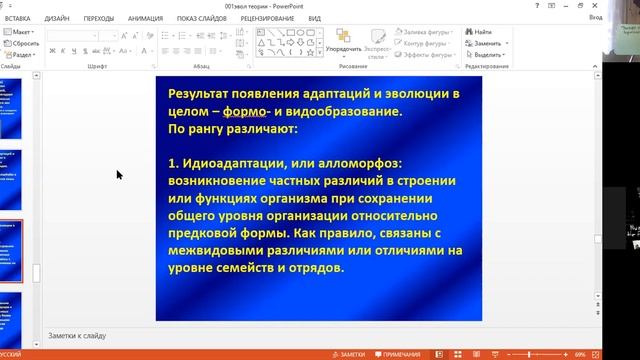Increase font size with the larger A icon
Image resolution: width=640 pixels, height=360 pixels.
coord(124,36)
